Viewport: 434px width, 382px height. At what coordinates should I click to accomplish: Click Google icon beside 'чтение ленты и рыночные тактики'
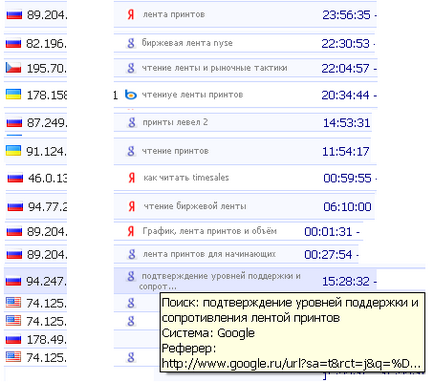[x=131, y=68]
